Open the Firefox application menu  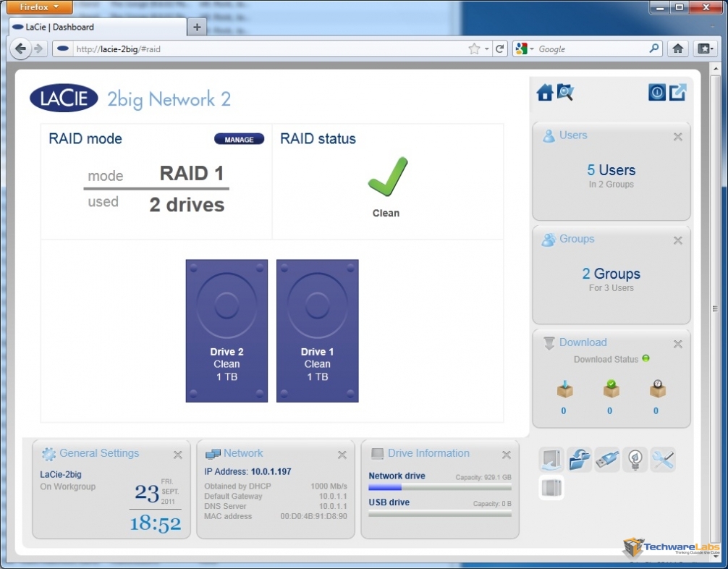pos(40,7)
